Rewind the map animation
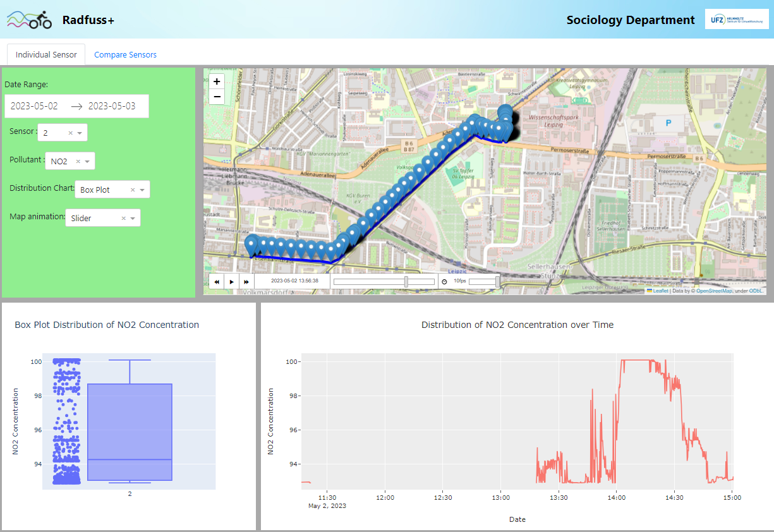The width and height of the screenshot is (774, 532). (x=217, y=281)
